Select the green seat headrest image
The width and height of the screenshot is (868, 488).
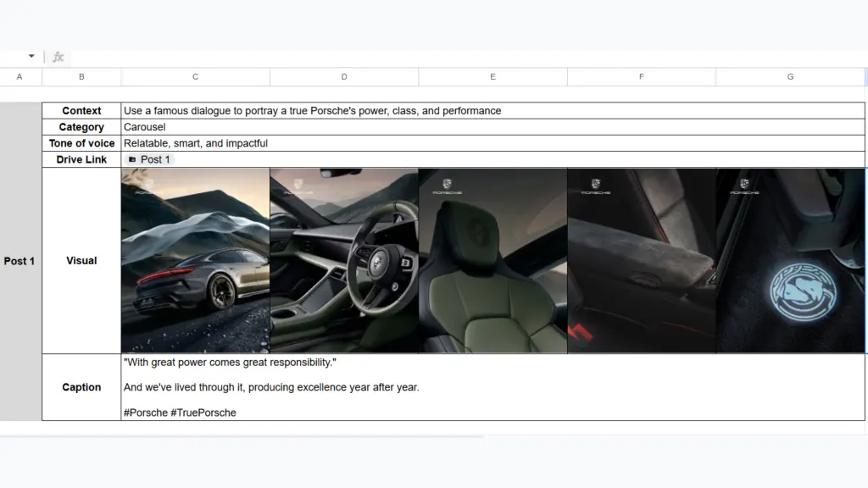492,261
